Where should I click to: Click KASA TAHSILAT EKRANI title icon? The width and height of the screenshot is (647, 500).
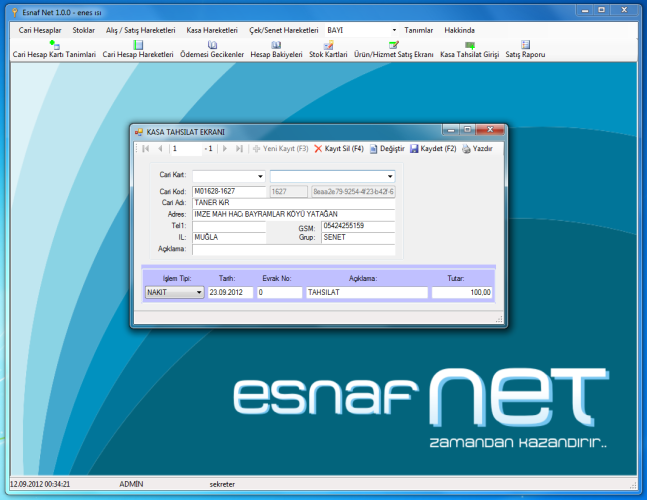coord(139,132)
